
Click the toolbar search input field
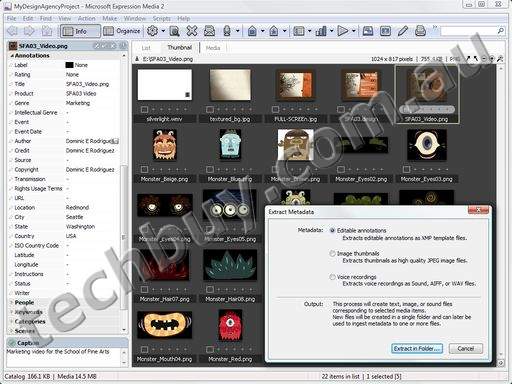click(x=469, y=31)
